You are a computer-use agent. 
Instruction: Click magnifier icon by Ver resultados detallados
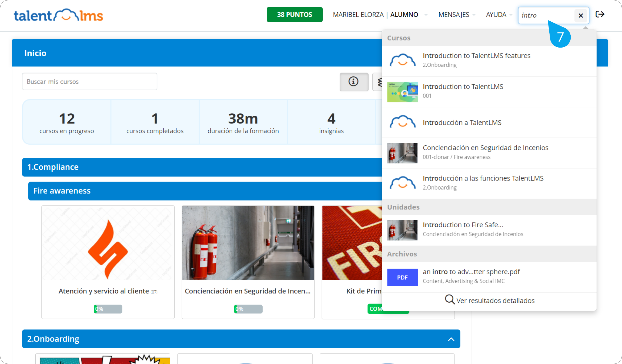[450, 300]
